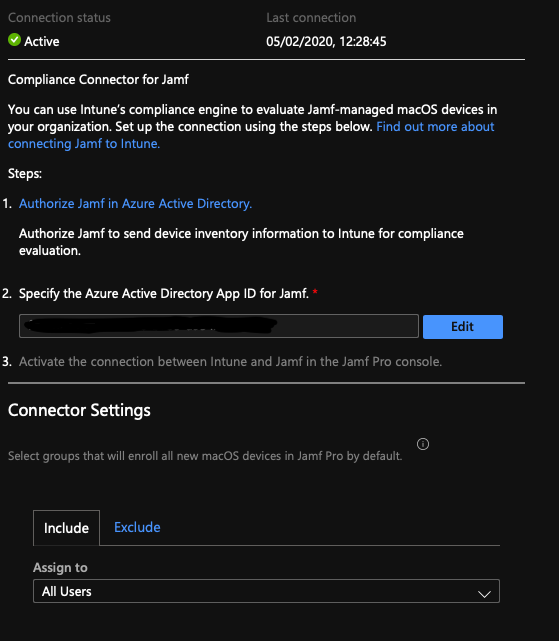
Task: Click the Select groups that will enroll description
Action: pos(205,456)
